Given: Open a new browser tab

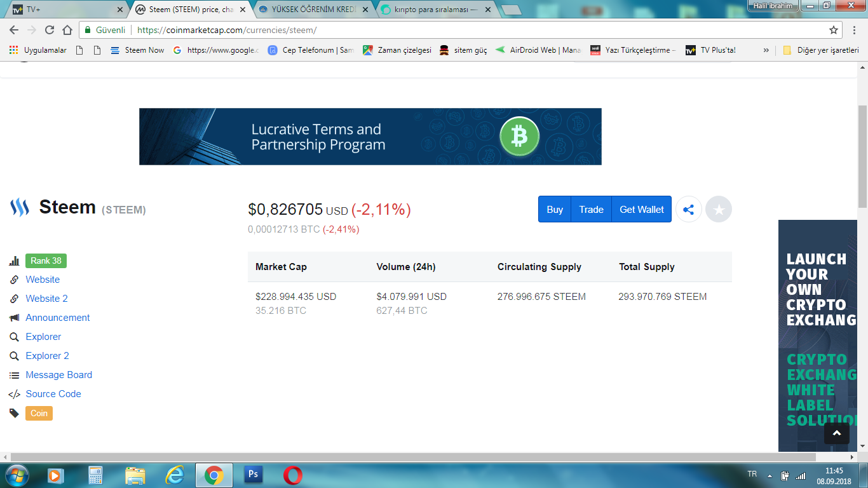Looking at the screenshot, I should pos(511,10).
